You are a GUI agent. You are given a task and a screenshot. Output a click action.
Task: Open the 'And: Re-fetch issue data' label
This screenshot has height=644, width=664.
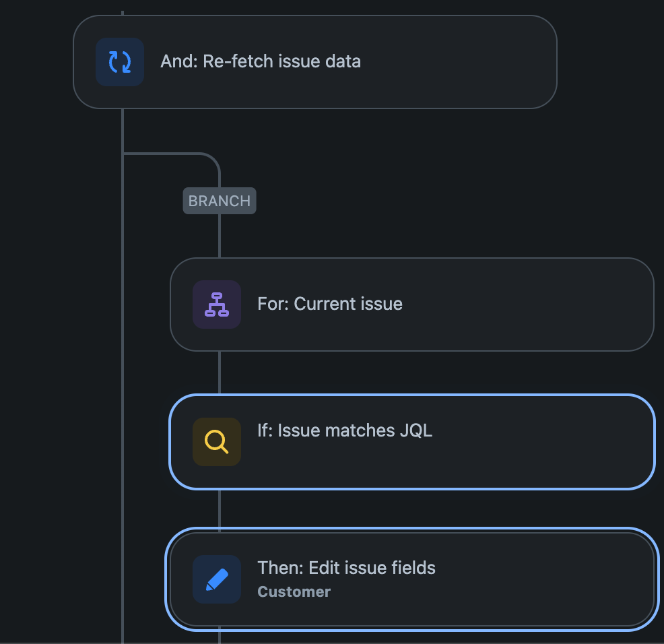(261, 61)
